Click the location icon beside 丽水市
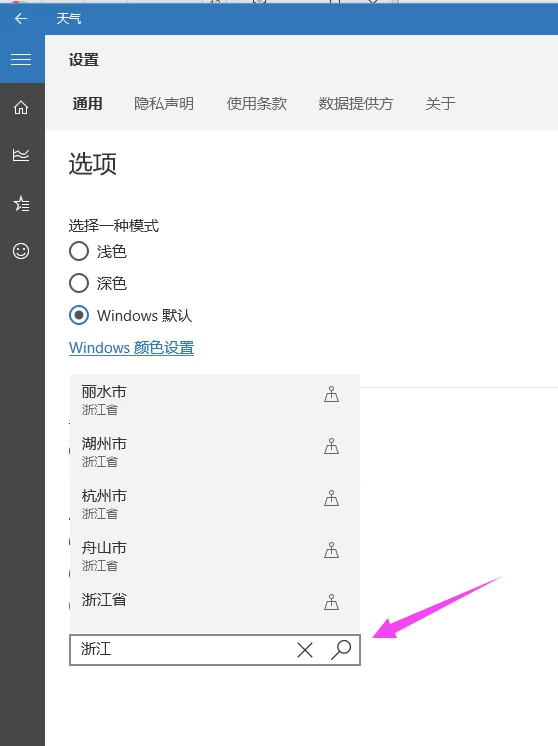 [332, 394]
